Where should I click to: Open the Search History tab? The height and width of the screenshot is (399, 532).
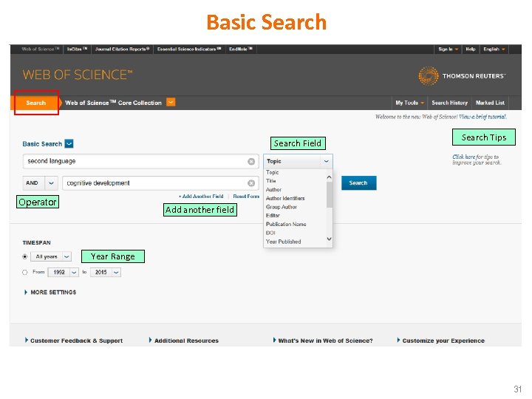(x=449, y=103)
